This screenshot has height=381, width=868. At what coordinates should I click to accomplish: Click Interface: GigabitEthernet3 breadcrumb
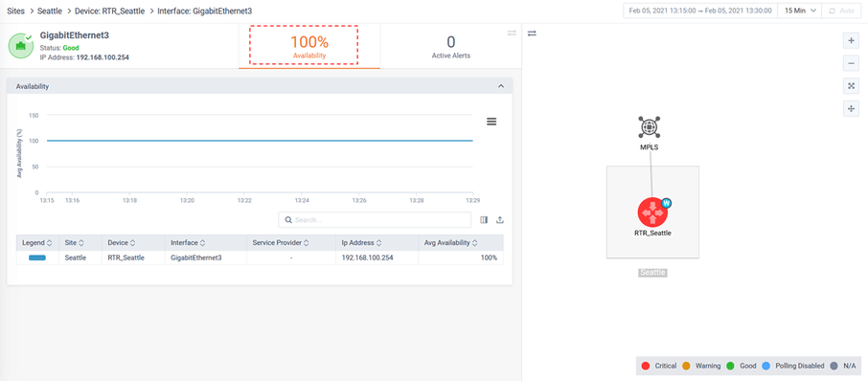205,11
